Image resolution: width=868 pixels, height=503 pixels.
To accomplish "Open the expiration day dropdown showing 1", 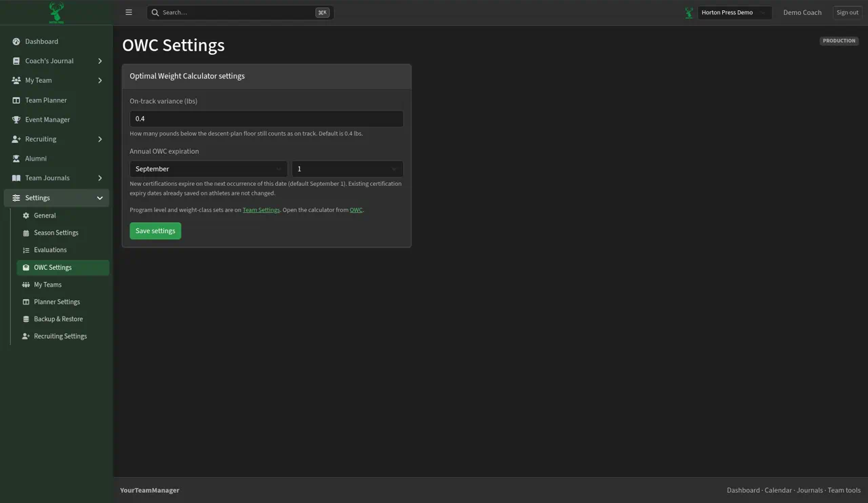I will click(347, 169).
